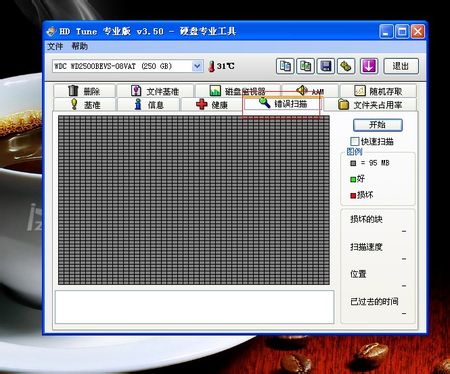Switch to the 健康 tab

(x=212, y=105)
